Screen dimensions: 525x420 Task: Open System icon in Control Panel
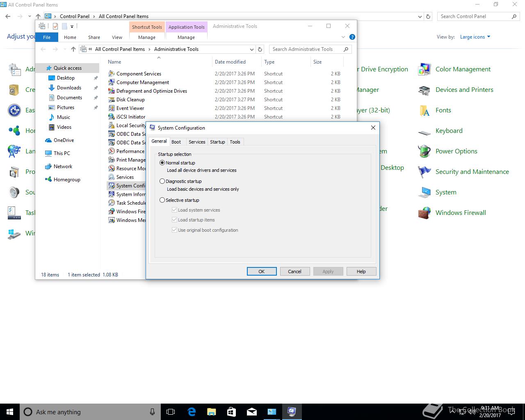(x=424, y=192)
